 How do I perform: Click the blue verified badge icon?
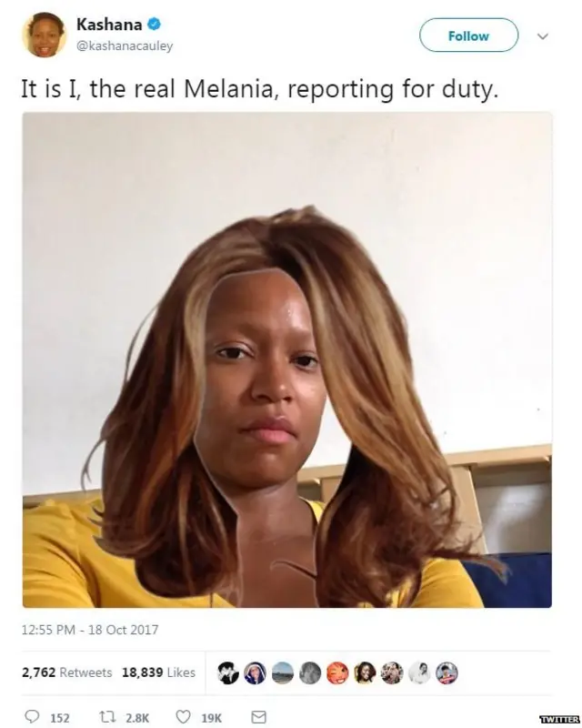pos(154,24)
